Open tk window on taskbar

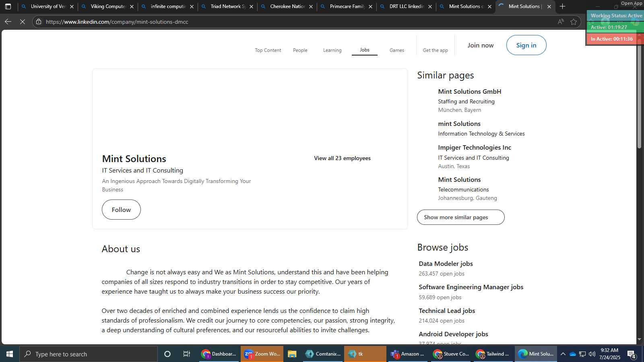pos(365,354)
